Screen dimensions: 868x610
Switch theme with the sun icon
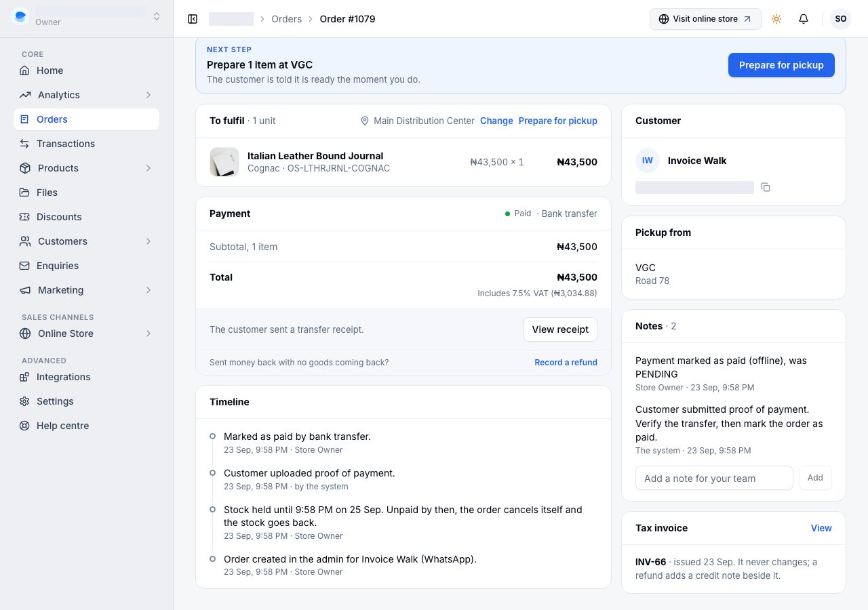click(x=776, y=19)
